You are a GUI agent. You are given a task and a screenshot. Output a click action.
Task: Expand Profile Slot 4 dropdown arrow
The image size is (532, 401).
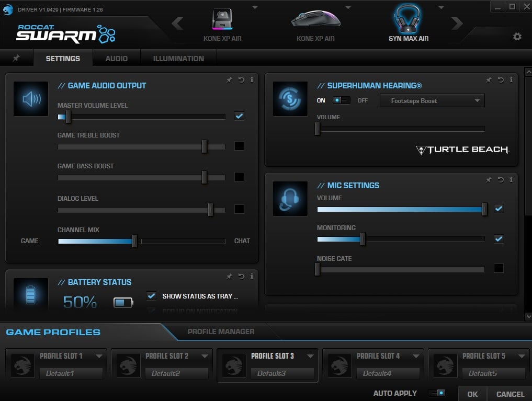[416, 356]
